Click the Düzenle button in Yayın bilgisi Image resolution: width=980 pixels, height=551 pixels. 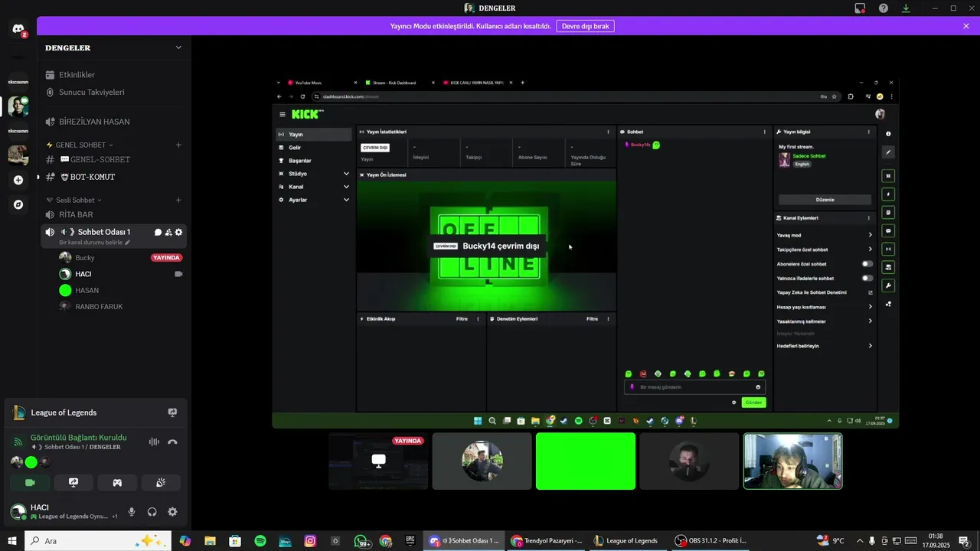click(x=825, y=200)
